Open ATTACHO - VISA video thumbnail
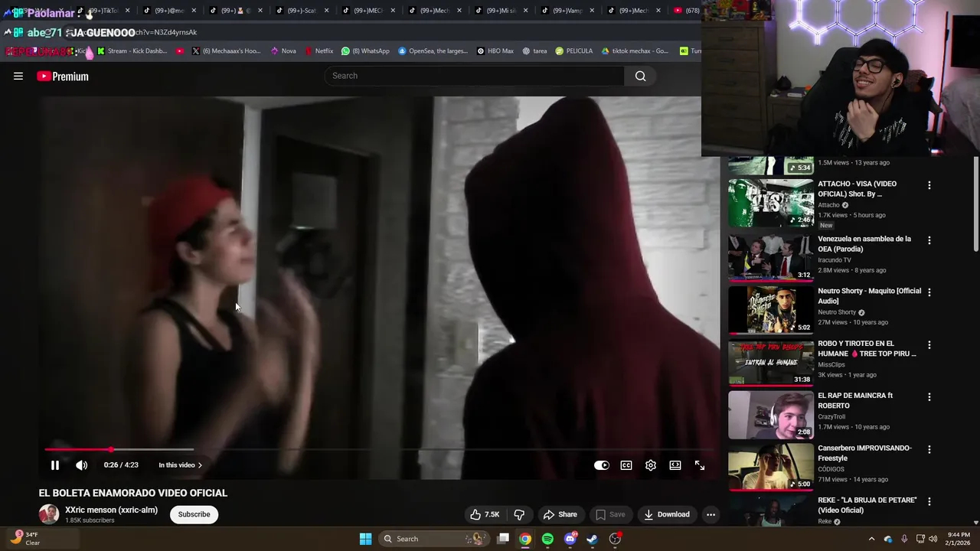 [x=770, y=203]
